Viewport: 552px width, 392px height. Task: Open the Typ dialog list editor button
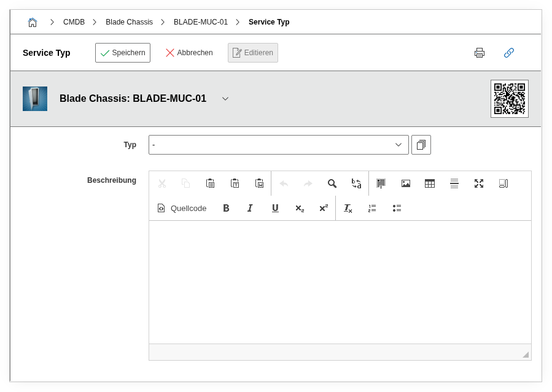(421, 145)
